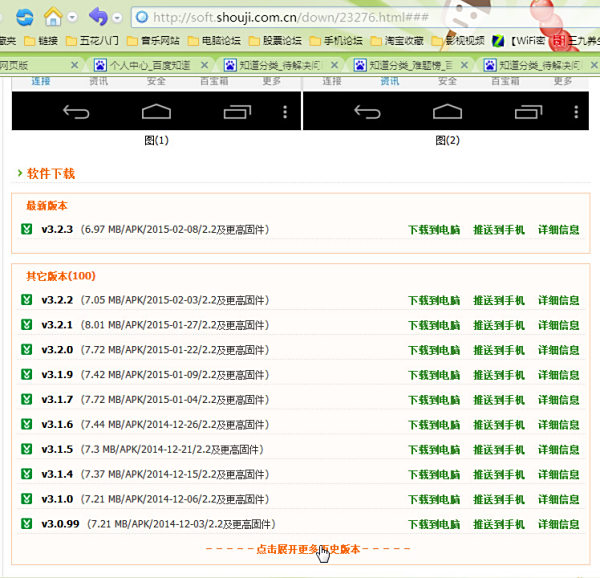Expand more history versions via 点击展开更多历史版本
Screen dimensions: 600x578
point(308,549)
